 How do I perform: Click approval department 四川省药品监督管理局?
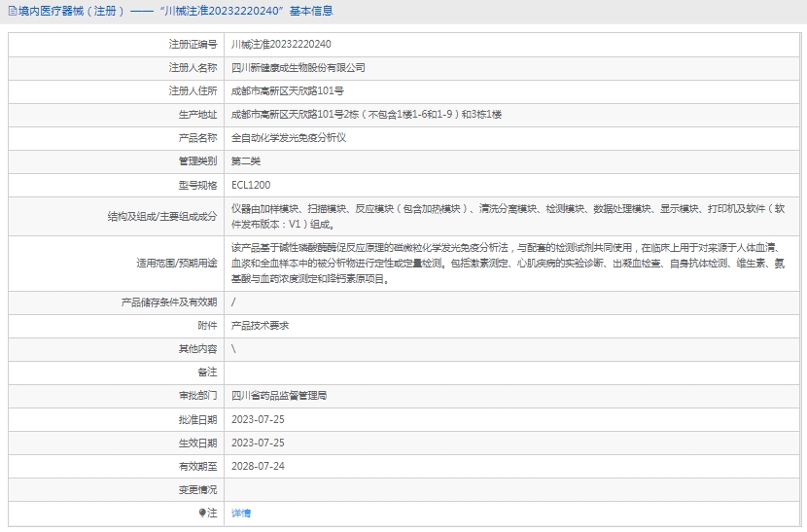click(x=279, y=396)
